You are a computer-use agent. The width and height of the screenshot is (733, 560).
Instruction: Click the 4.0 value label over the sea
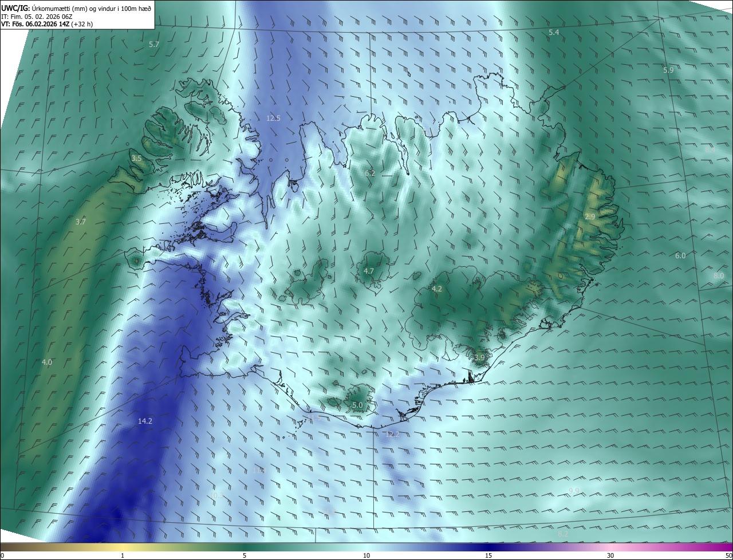click(x=47, y=362)
